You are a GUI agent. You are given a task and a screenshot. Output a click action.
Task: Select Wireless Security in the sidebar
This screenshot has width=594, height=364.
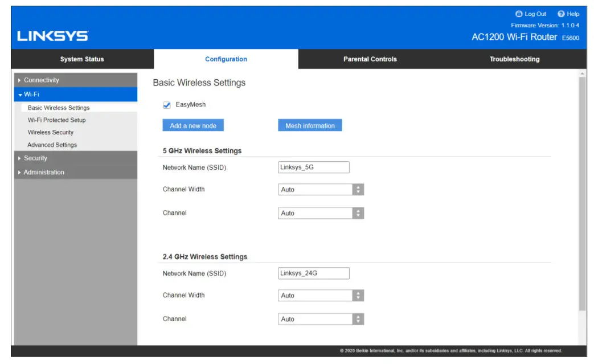pyautogui.click(x=50, y=132)
